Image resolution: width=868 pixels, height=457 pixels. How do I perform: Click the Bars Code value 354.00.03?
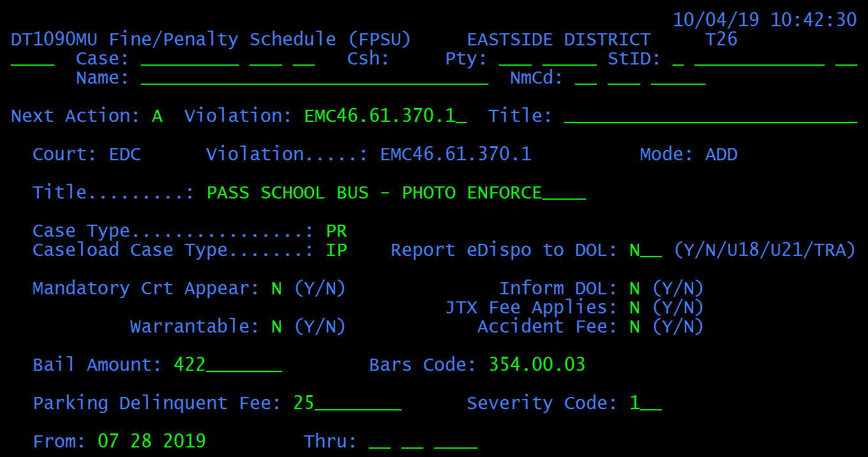pyautogui.click(x=537, y=365)
